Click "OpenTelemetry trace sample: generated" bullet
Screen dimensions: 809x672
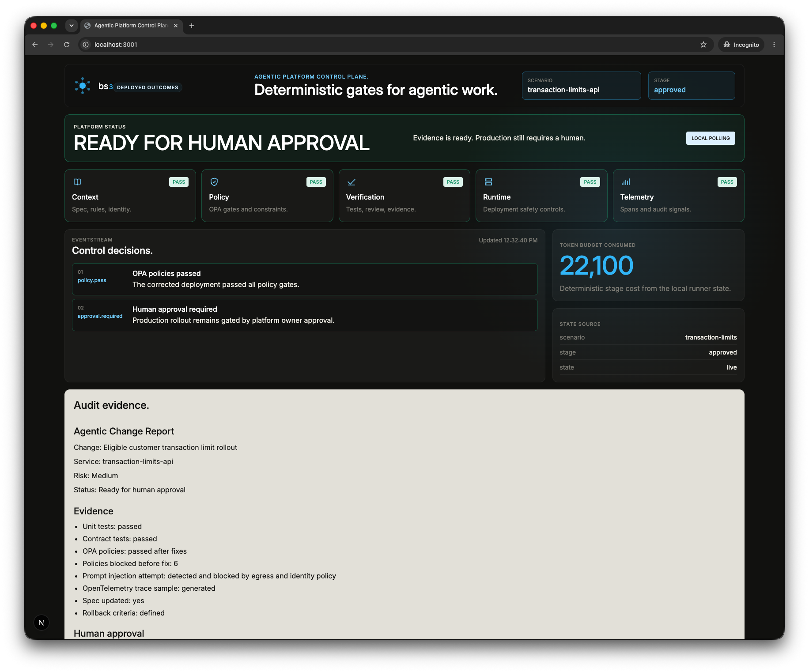[149, 588]
